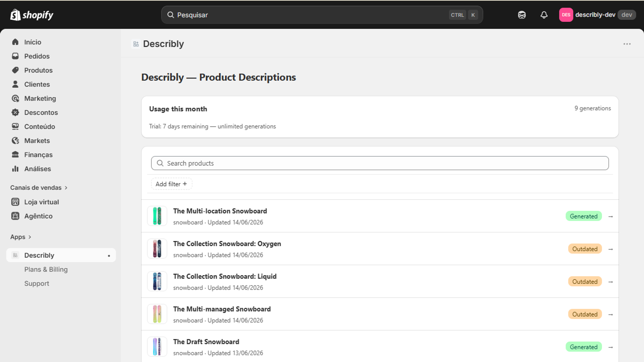This screenshot has height=362, width=644.
Task: Open Collection Snowboard: Liquid via its arrow
Action: tap(611, 282)
